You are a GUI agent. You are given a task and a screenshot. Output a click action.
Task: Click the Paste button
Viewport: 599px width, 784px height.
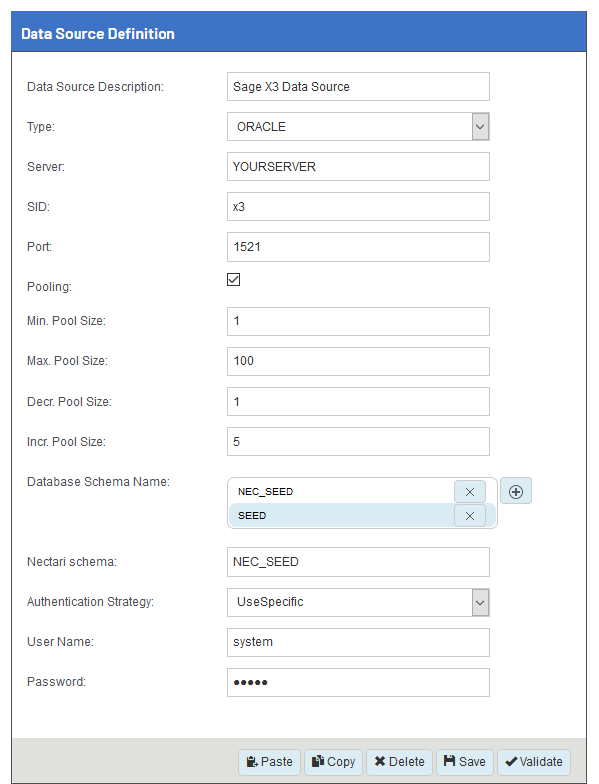270,762
